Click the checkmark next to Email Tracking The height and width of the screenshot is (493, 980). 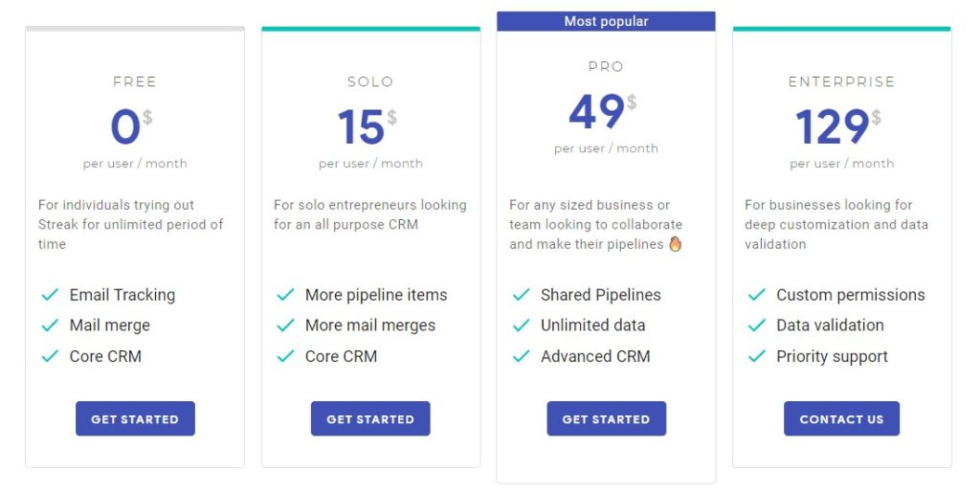click(50, 294)
